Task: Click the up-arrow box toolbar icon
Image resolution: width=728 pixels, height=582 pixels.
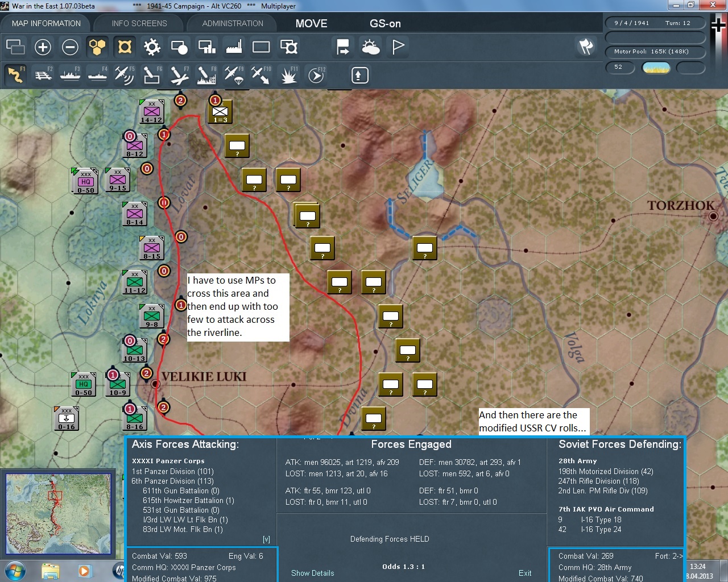Action: point(360,75)
